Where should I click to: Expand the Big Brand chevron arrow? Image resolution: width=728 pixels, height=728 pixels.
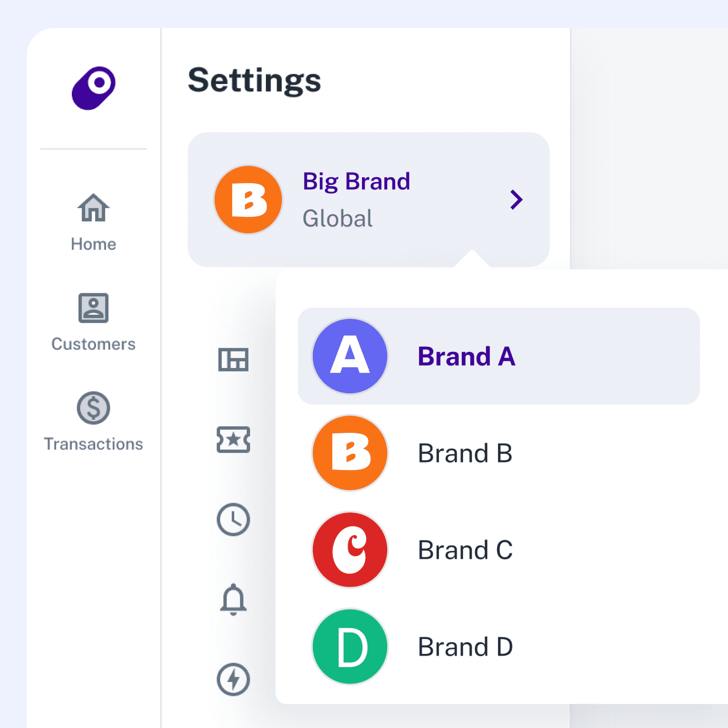click(516, 200)
